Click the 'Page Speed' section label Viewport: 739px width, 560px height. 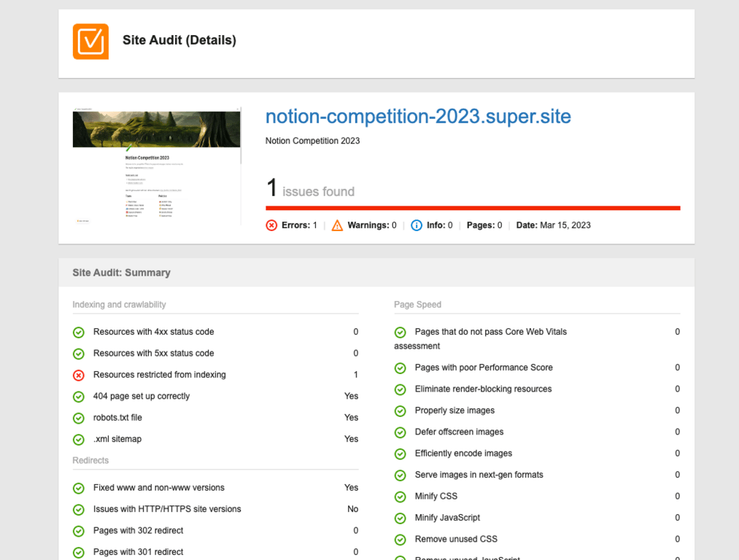click(417, 305)
